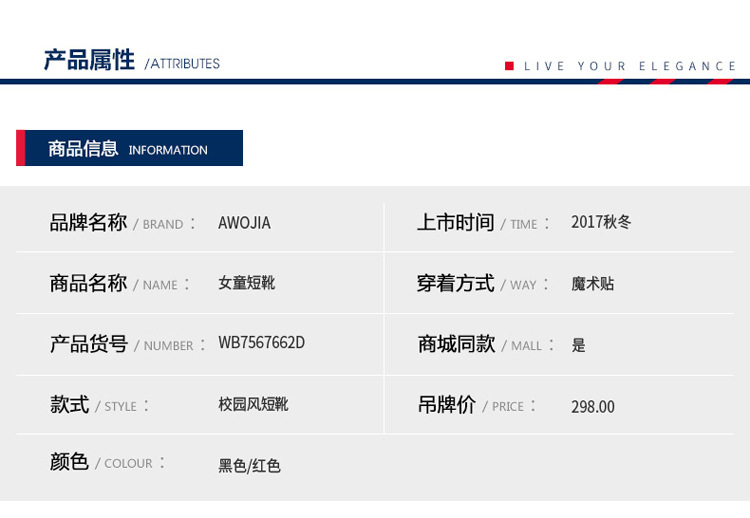750x518 pixels.
Task: Select the 2017秋冬 season value
Action: pyautogui.click(x=601, y=222)
